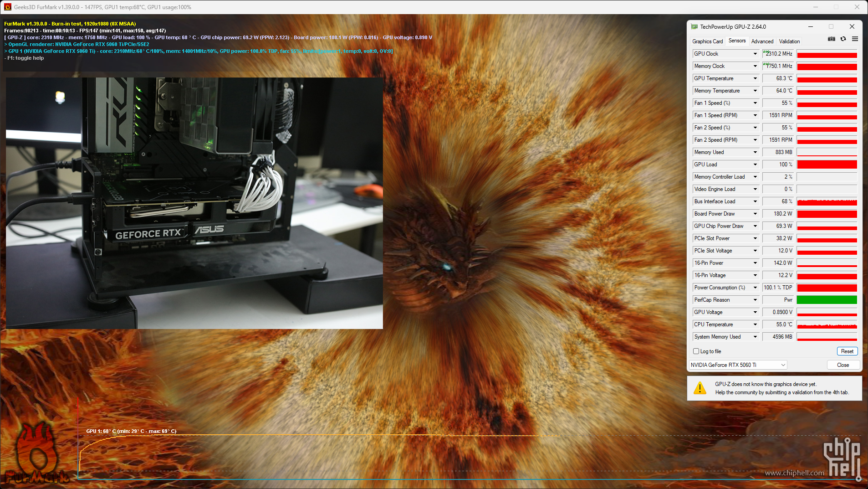This screenshot has width=868, height=489.
Task: Open the Memory Clock sensor dropdown
Action: pos(755,66)
